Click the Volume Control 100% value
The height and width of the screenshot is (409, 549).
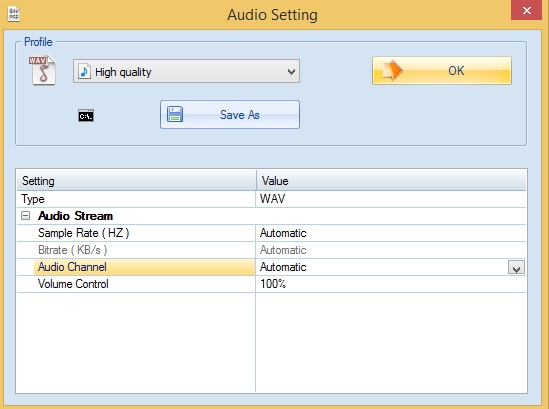(273, 284)
